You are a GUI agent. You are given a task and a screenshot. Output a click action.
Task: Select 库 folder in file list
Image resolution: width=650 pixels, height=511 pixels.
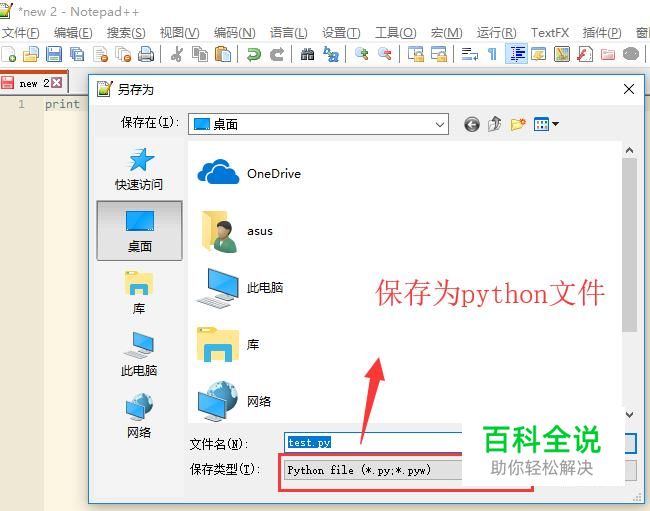click(228, 344)
